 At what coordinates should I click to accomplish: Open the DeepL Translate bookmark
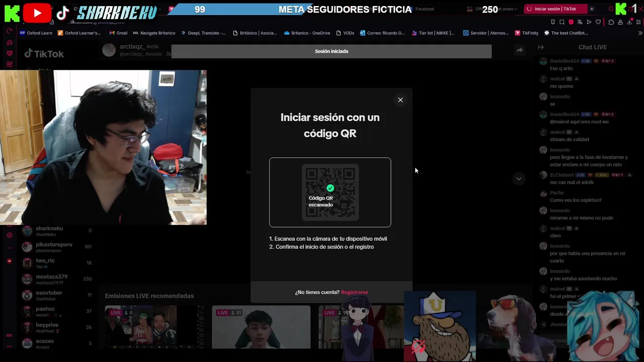[x=203, y=33]
